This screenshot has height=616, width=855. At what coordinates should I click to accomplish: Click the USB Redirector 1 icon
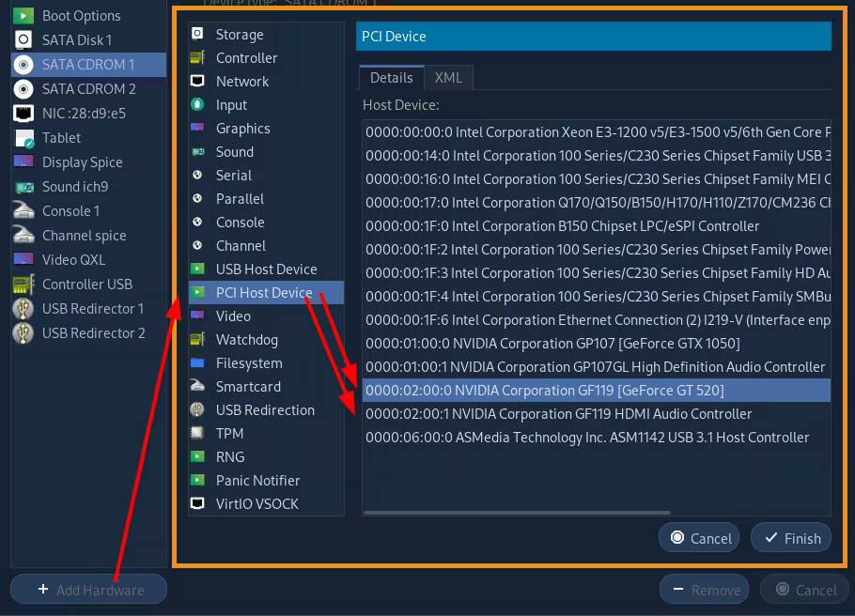(x=23, y=309)
